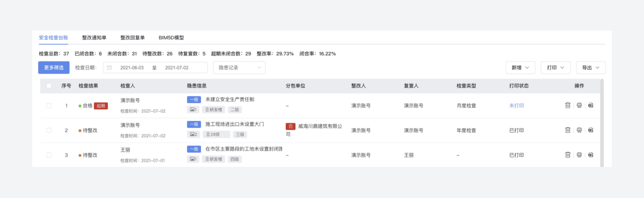Delete row 3 record by 王丽
This screenshot has height=198, width=644.
[x=568, y=155]
